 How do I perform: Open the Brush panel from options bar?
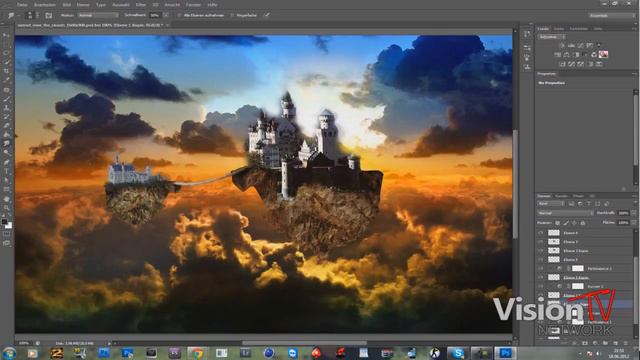tap(49, 15)
